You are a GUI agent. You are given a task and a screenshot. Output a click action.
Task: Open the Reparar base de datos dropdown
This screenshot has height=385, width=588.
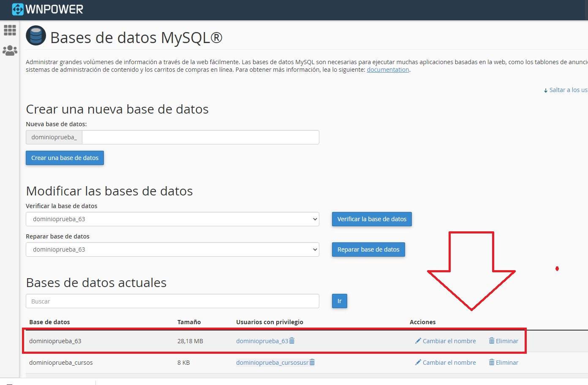172,249
